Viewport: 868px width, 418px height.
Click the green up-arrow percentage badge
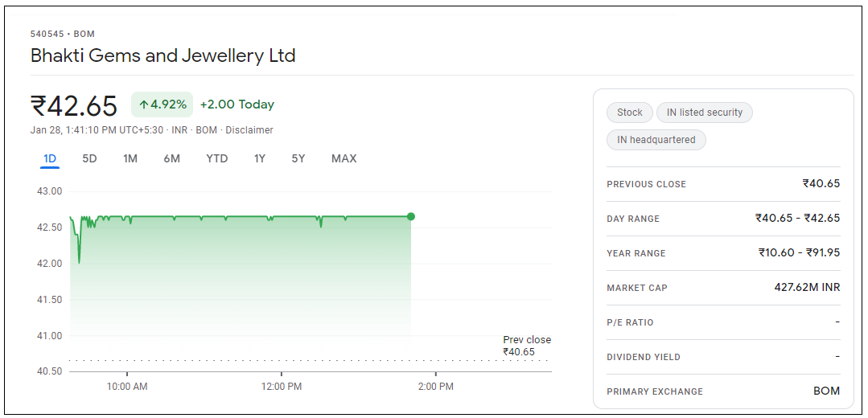[x=162, y=104]
